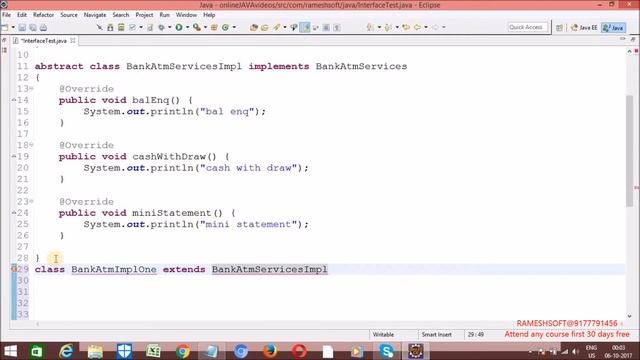Viewport: 640px width, 360px height.
Task: Open the Window menu
Action: (186, 15)
